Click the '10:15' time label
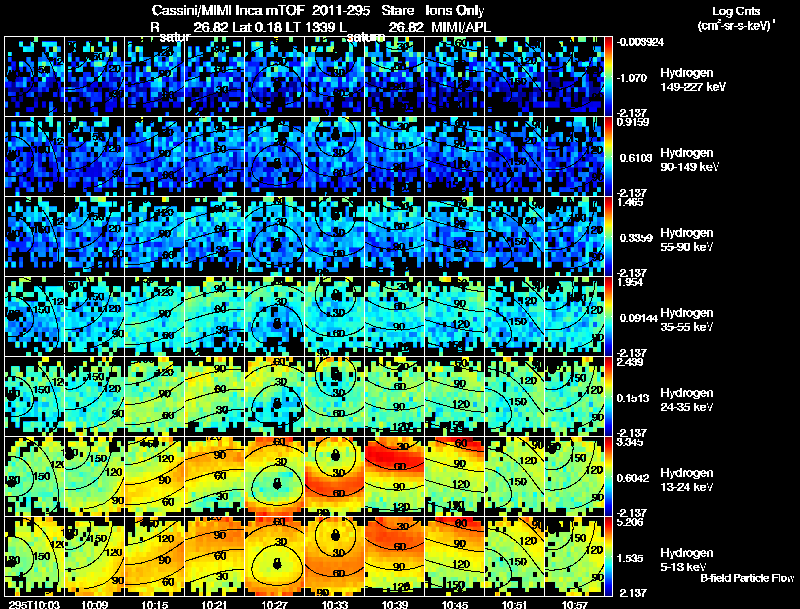The image size is (800, 609). pos(155,604)
